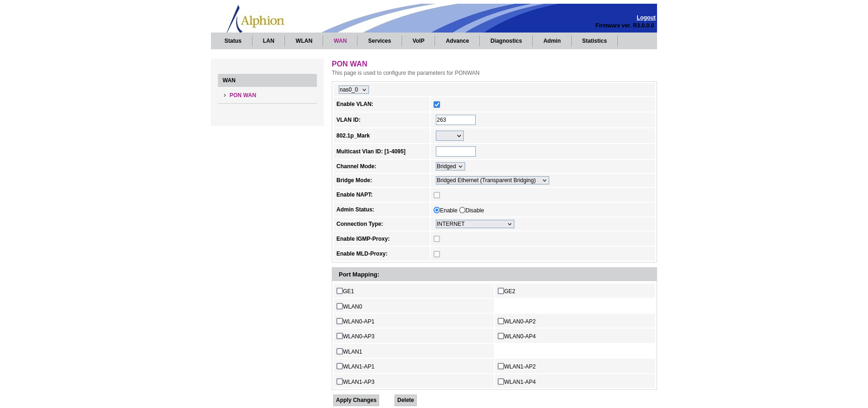
Task: Enable WLAN0-AP2 port mapping
Action: 501,321
